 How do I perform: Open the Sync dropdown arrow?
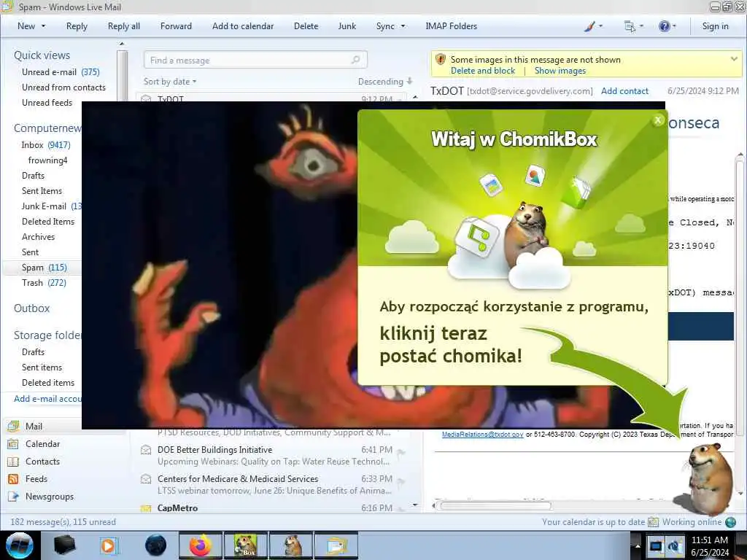[403, 26]
